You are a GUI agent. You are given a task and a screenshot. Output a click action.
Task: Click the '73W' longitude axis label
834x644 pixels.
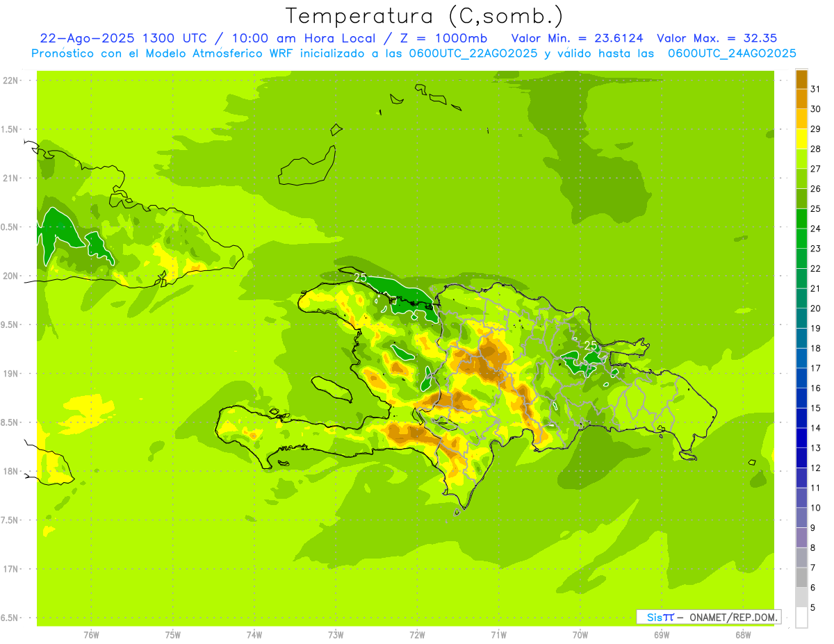pos(336,634)
